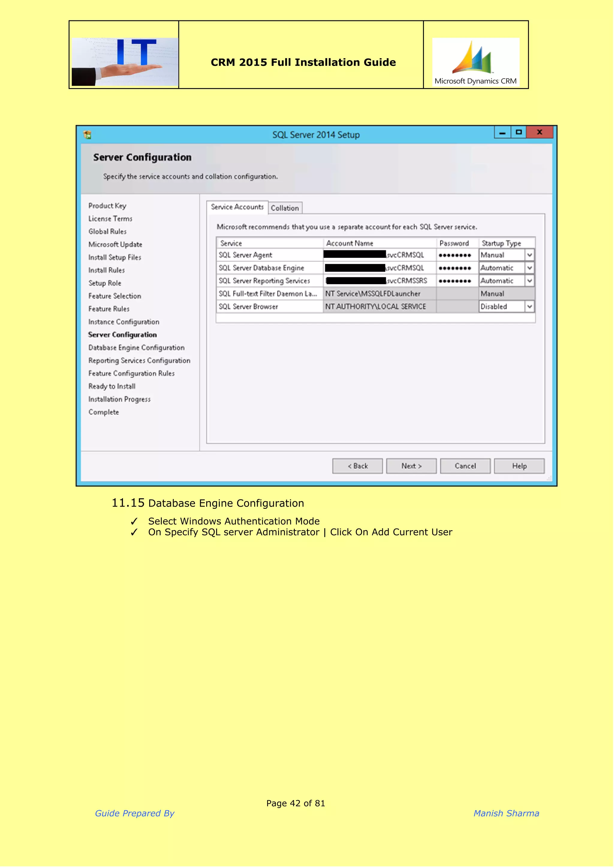
Task: Select Database Engine Configuration step in sidebar
Action: pyautogui.click(x=136, y=348)
